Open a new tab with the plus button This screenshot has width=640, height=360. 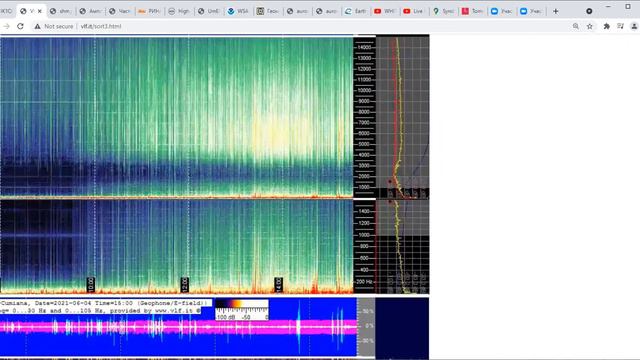[x=556, y=11]
